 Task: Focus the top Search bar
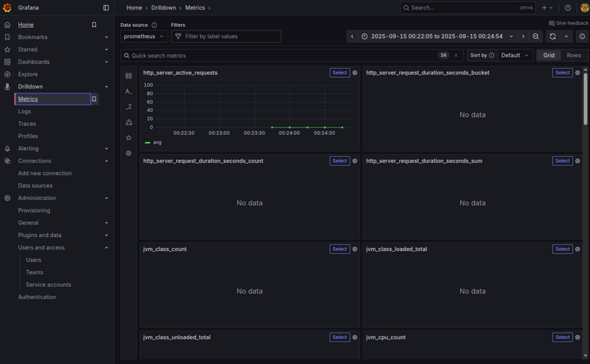(x=467, y=8)
